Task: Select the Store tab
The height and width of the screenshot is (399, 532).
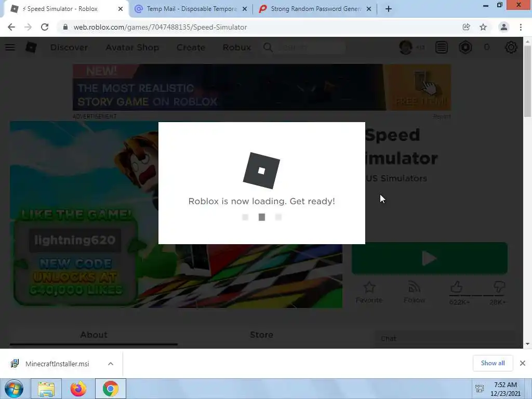Action: click(x=262, y=335)
